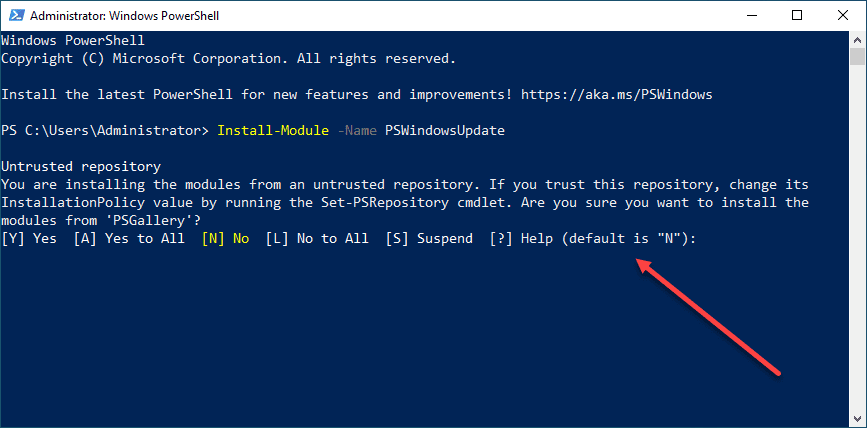This screenshot has height=428, width=867.
Task: Click the 'Untrusted repository' heading
Action: click(x=81, y=167)
